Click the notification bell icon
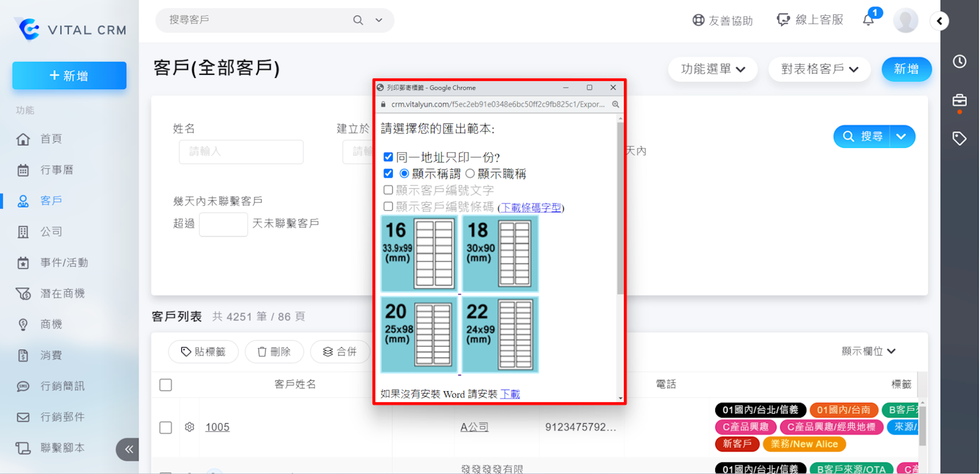This screenshot has width=980, height=474. [868, 20]
